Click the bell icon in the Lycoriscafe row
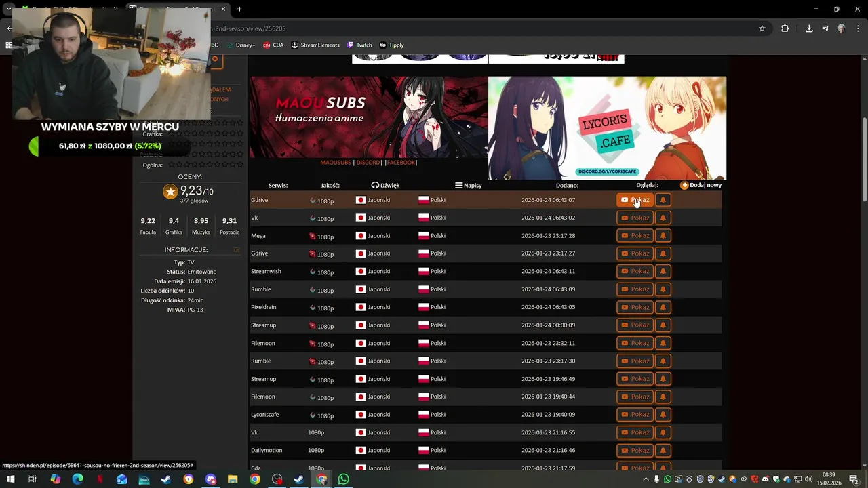The image size is (868, 488). [x=663, y=414]
